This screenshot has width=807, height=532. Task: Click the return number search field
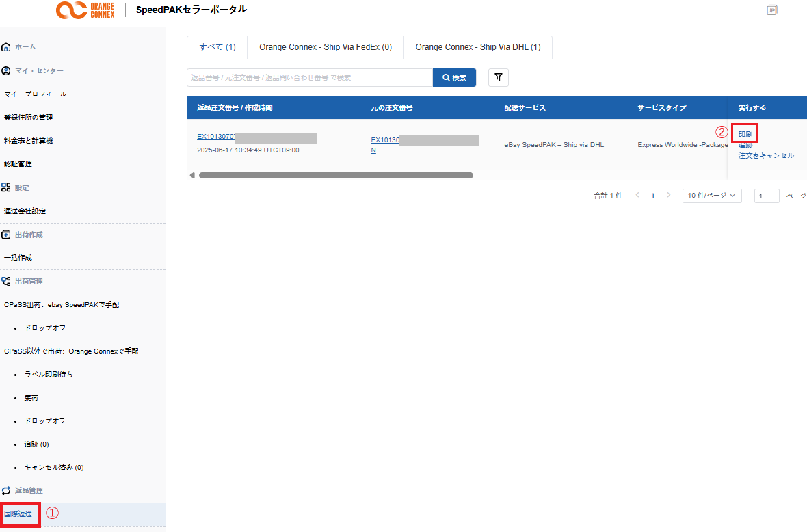(x=310, y=78)
